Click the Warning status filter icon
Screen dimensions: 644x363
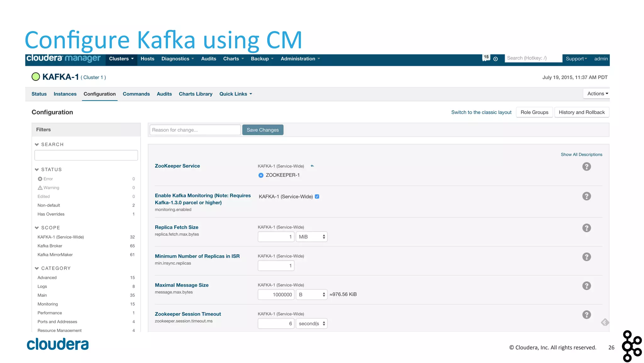pos(40,188)
